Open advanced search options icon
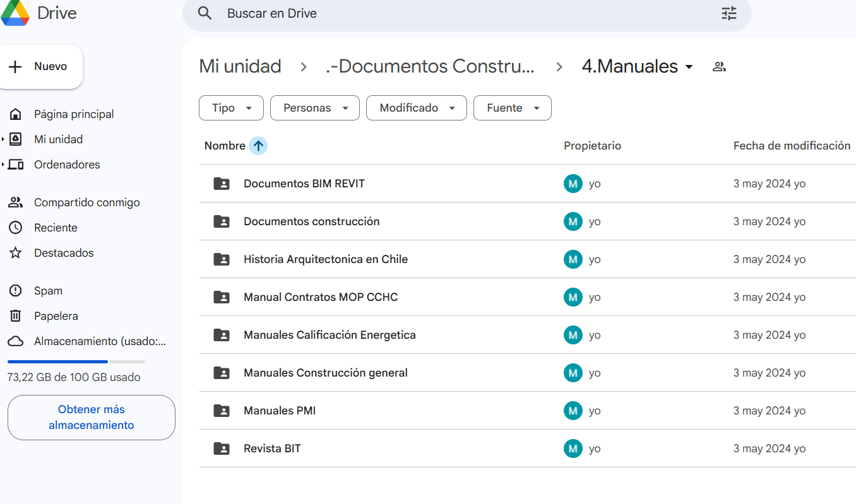 [728, 13]
